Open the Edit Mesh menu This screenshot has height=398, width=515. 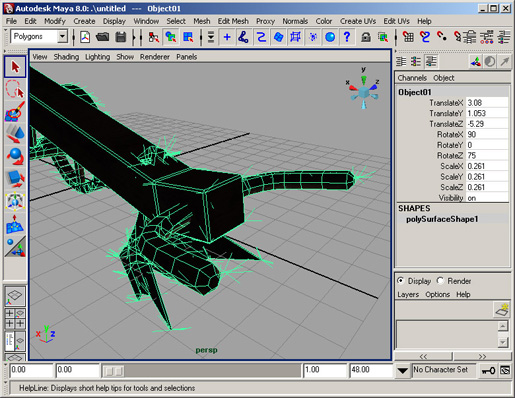pos(233,21)
